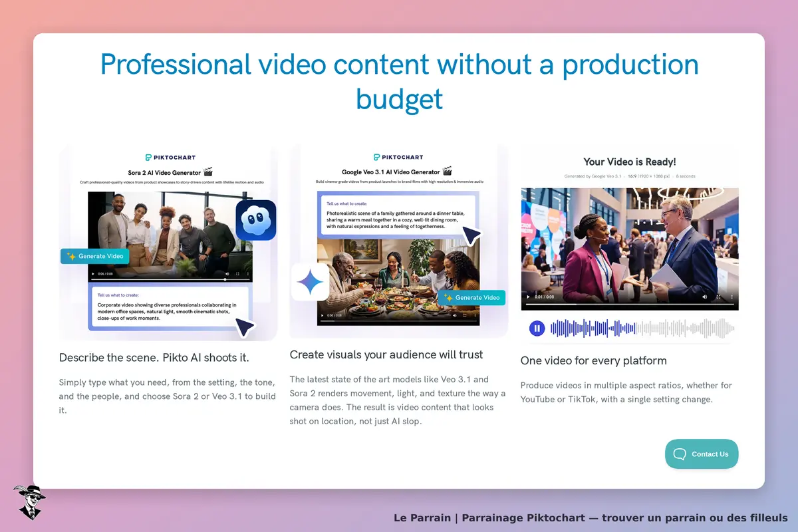
Task: Mute the family dinner Veo video
Action: point(454,315)
